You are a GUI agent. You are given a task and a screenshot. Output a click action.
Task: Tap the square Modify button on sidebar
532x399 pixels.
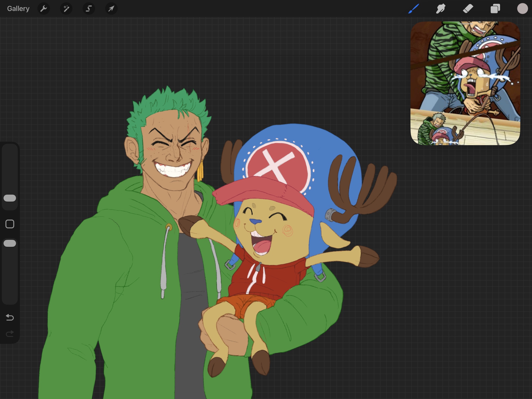10,224
